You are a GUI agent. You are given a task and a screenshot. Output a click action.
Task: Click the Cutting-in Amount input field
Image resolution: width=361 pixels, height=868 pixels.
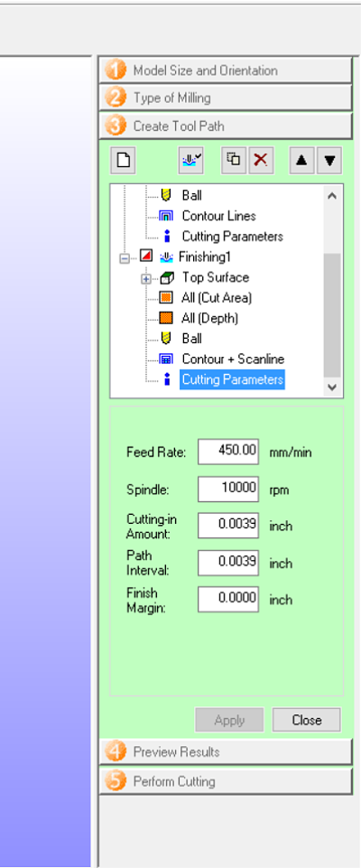click(x=228, y=526)
